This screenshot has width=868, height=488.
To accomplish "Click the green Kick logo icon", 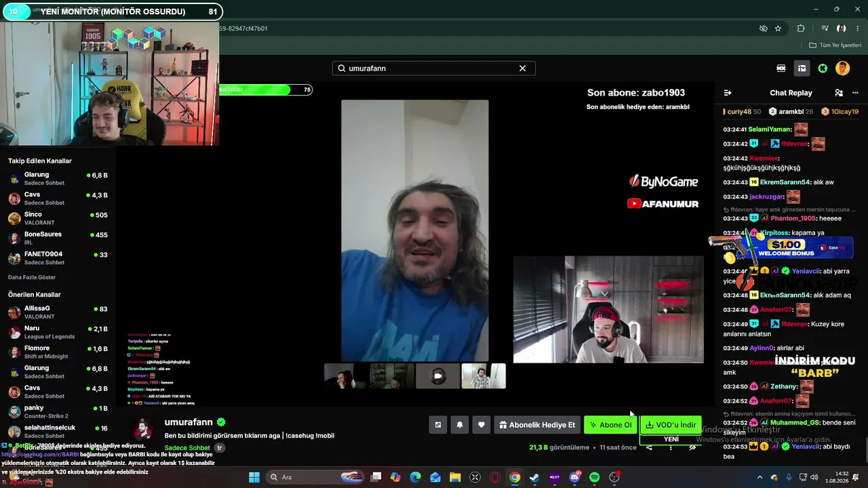I will click(x=823, y=68).
